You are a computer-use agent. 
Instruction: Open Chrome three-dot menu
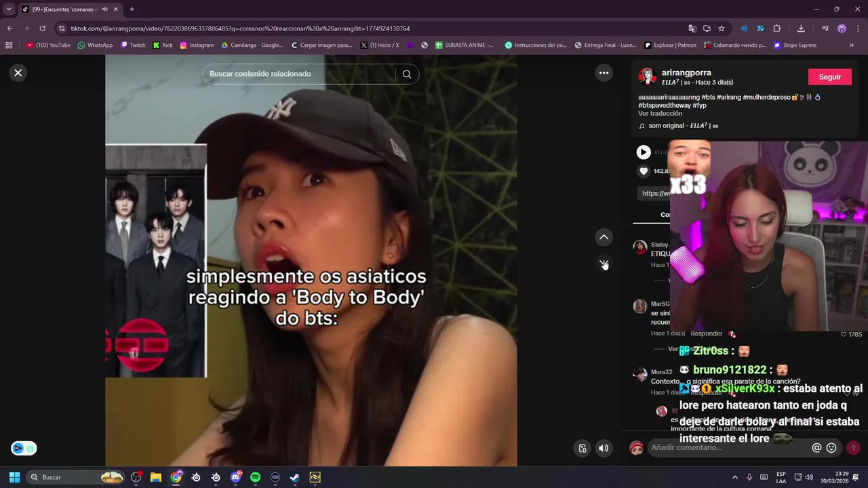click(x=856, y=28)
